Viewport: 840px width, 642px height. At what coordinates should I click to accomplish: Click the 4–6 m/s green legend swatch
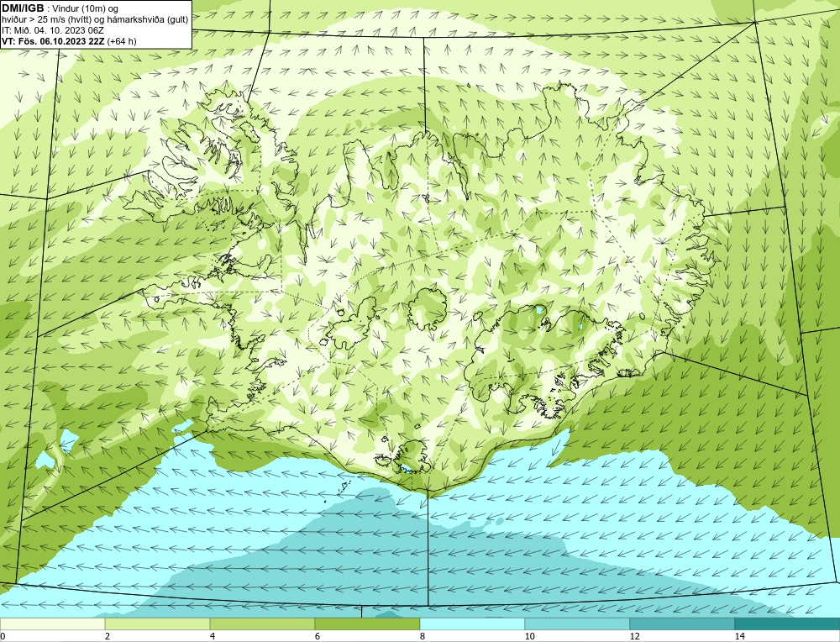(262, 624)
